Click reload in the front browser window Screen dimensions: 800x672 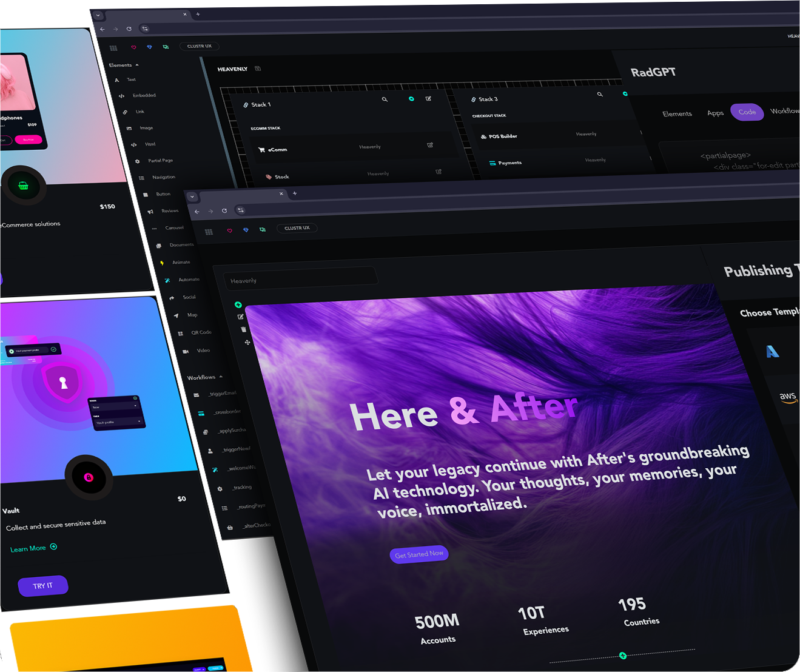(x=224, y=210)
